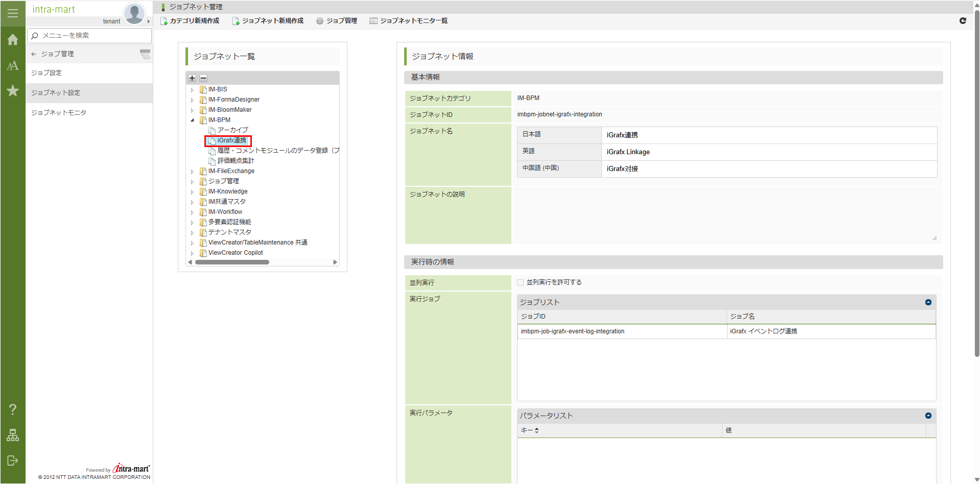Open ジョブネットモニタ in side menu
The height and width of the screenshot is (484, 980).
point(59,112)
